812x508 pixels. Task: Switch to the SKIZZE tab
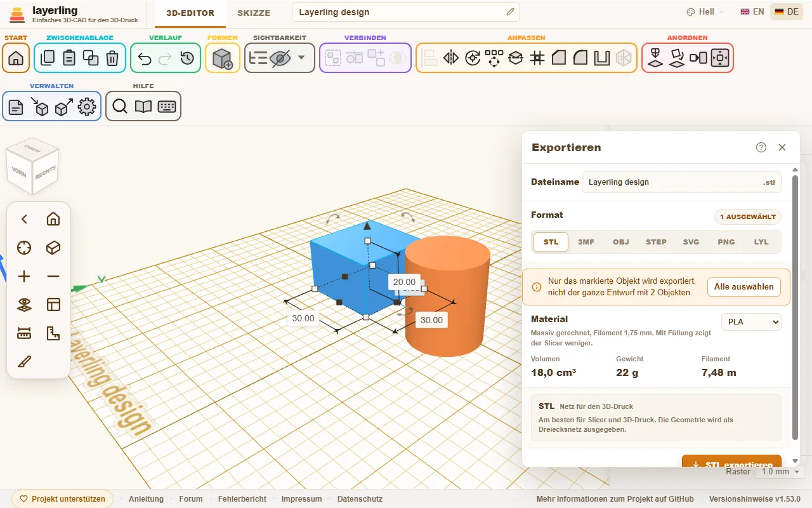[x=254, y=13]
